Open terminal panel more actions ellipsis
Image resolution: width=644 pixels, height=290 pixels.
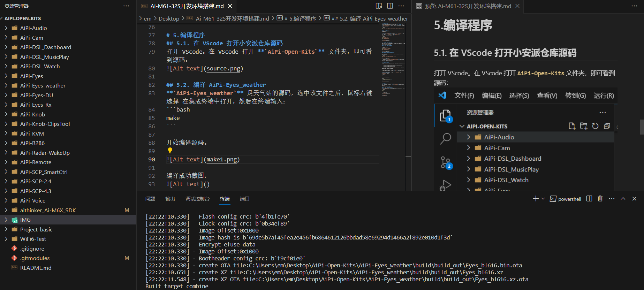click(x=612, y=199)
